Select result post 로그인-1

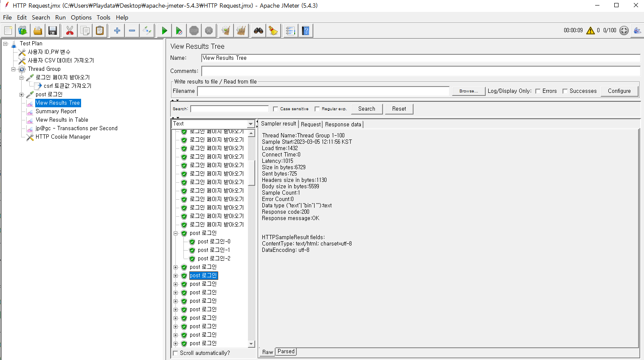click(x=214, y=250)
